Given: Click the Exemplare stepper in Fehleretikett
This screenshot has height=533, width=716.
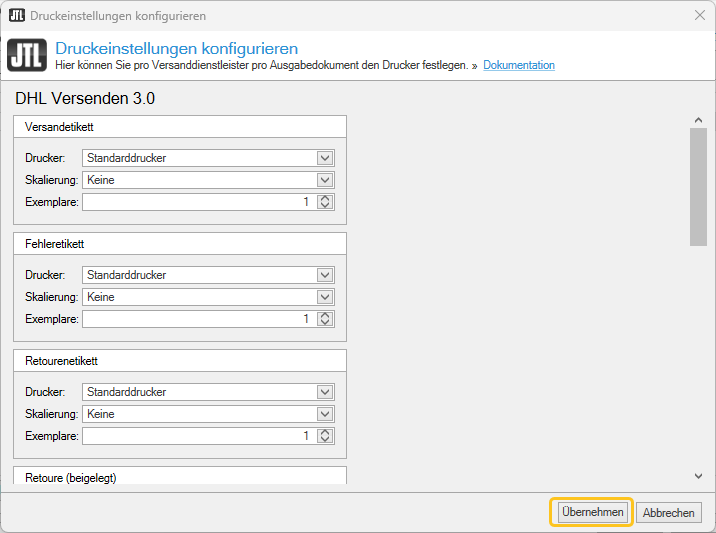Looking at the screenshot, I should 324,319.
